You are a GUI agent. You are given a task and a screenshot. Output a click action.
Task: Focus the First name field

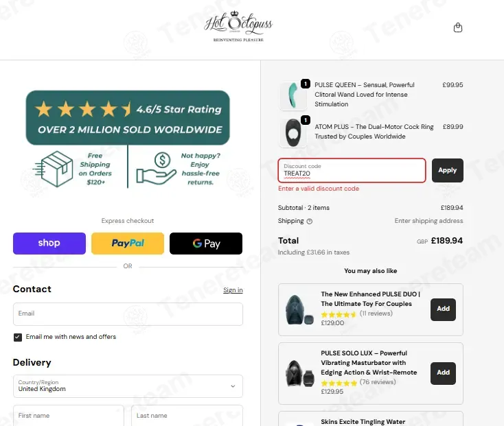69,416
